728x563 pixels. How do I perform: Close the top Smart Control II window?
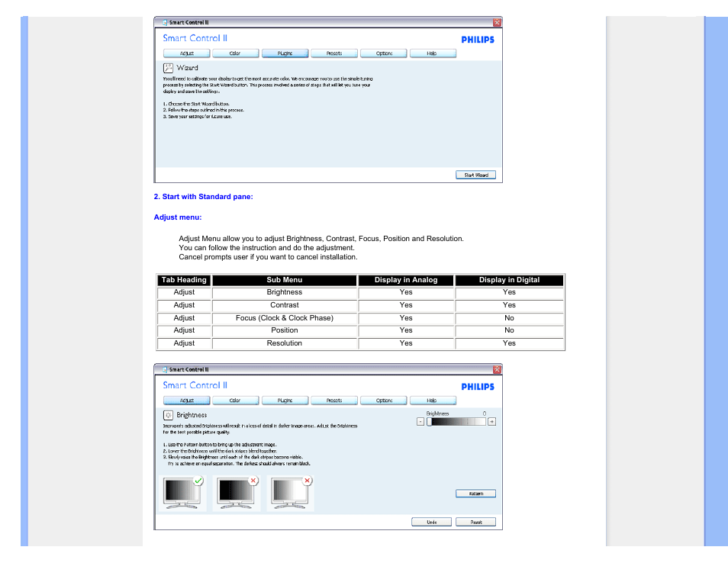497,22
